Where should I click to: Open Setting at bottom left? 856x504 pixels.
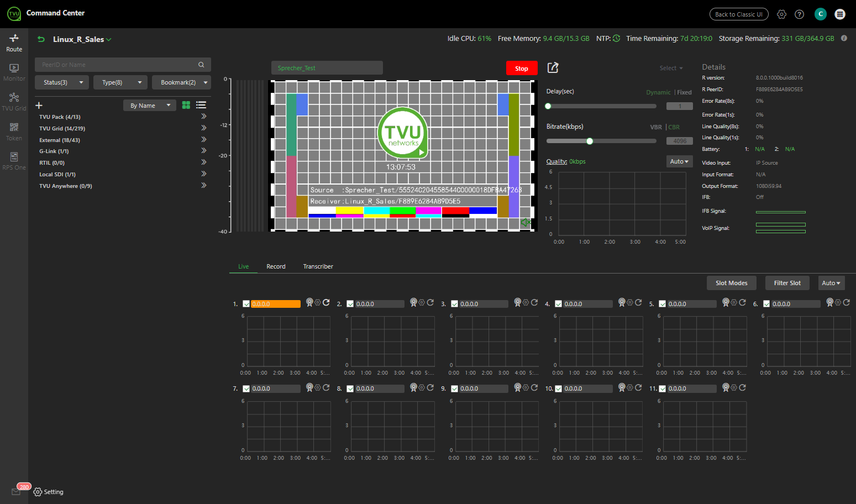[x=48, y=492]
